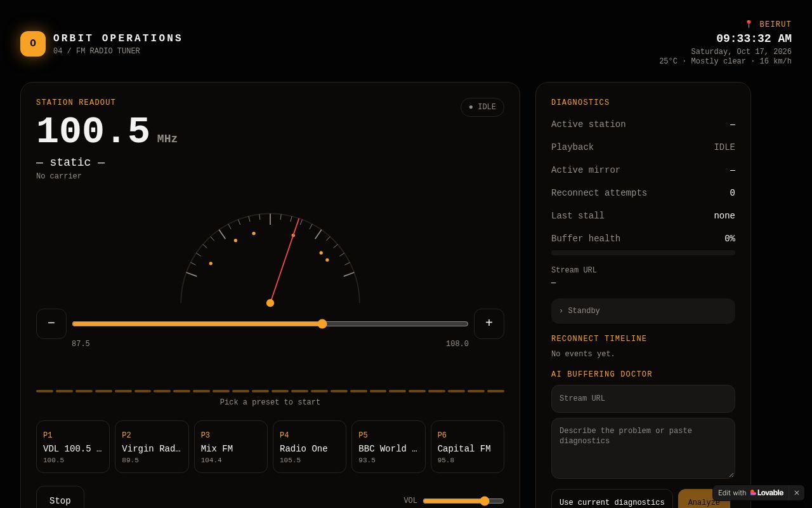This screenshot has width=812, height=508.
Task: Focus the AI doctor Stream URL field
Action: tap(643, 399)
